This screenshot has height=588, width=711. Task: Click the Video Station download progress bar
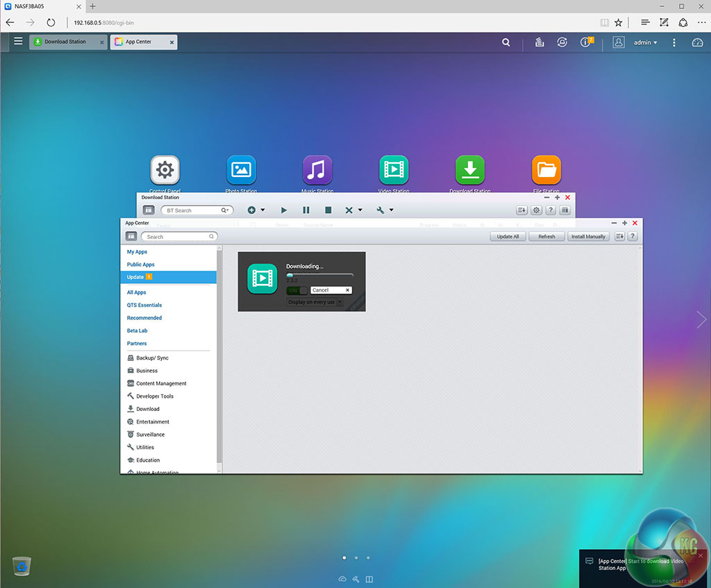pyautogui.click(x=319, y=275)
